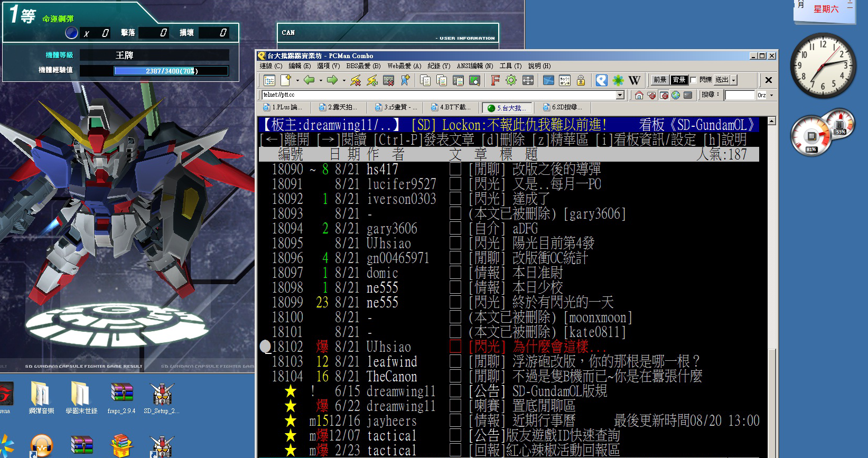This screenshot has height=458, width=868.
Task: Expand the new connection dropdown arrow
Action: tap(297, 80)
